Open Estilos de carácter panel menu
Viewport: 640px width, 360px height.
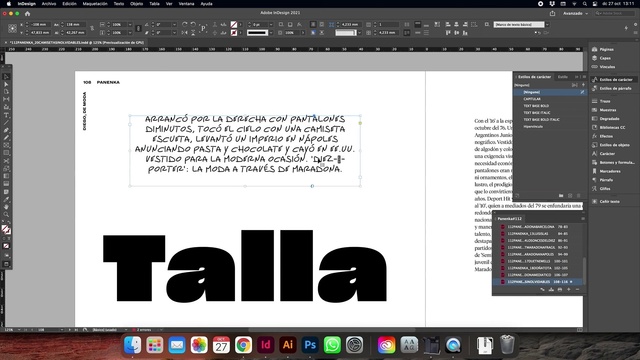pyautogui.click(x=584, y=77)
